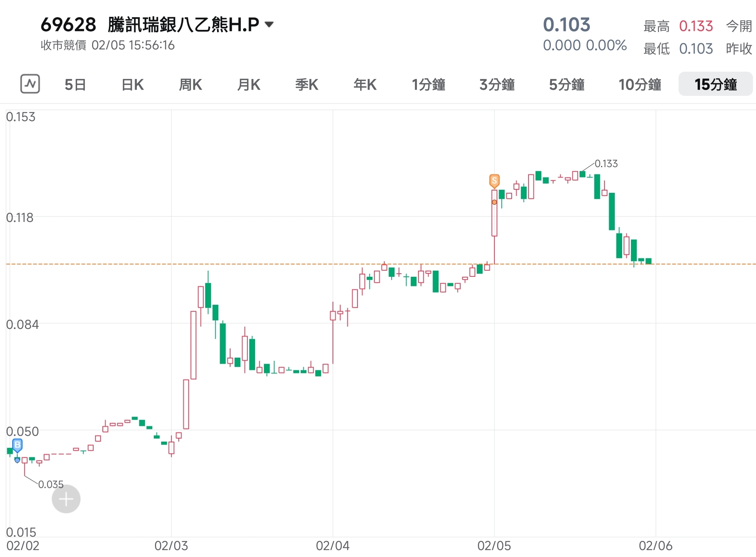This screenshot has width=756, height=557.
Task: Click the blue 'B' buy order marker
Action: (x=17, y=445)
